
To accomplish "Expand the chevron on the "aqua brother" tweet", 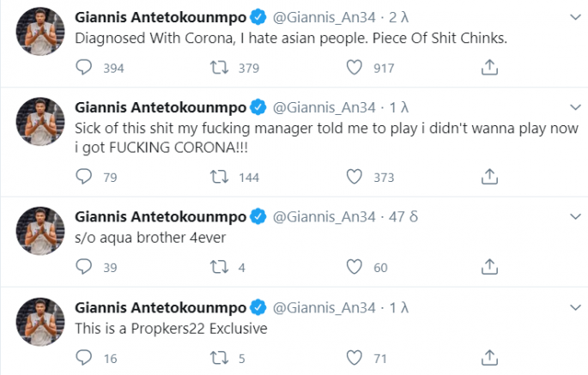I will [573, 215].
